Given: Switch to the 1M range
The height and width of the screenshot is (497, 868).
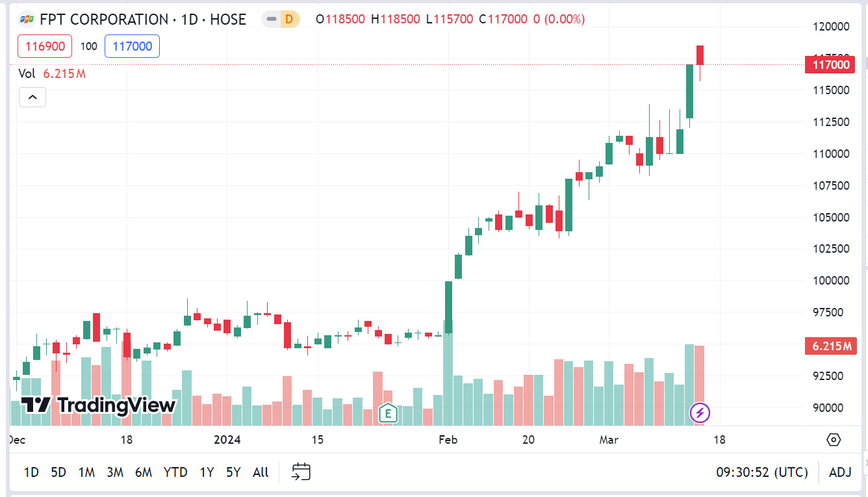Looking at the screenshot, I should point(86,472).
